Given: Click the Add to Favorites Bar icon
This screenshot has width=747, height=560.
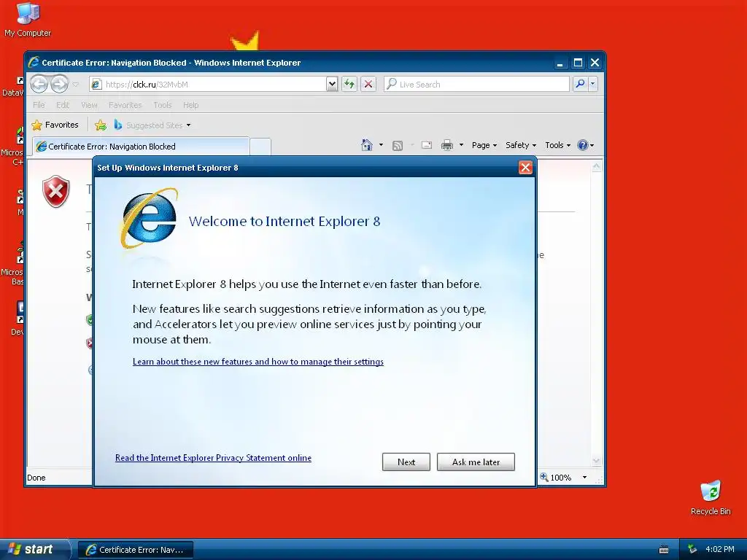Looking at the screenshot, I should 101,125.
